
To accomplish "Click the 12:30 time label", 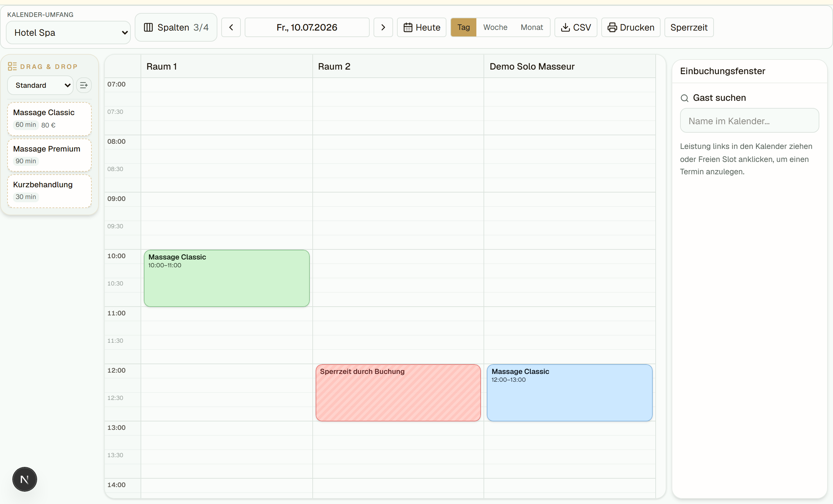I will [x=115, y=398].
